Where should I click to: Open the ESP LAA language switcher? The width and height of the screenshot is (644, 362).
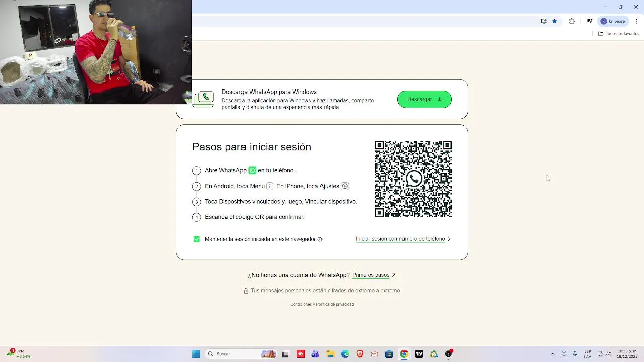[x=588, y=354]
